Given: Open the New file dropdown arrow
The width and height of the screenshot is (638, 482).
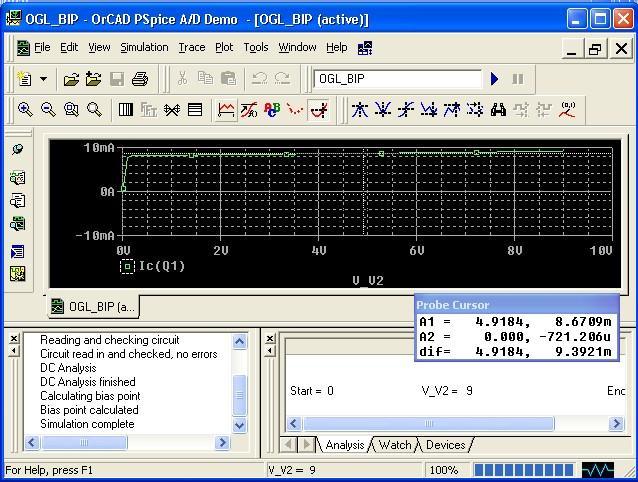Looking at the screenshot, I should tap(43, 79).
